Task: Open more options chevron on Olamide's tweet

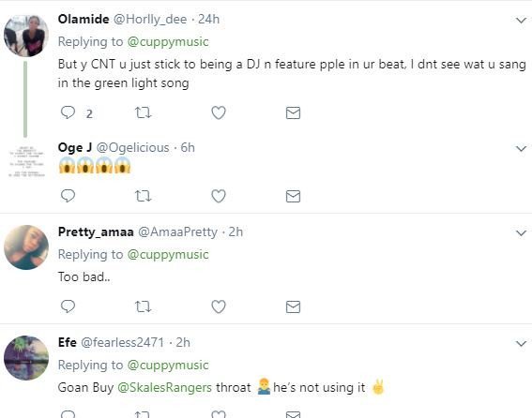Action: [521, 21]
